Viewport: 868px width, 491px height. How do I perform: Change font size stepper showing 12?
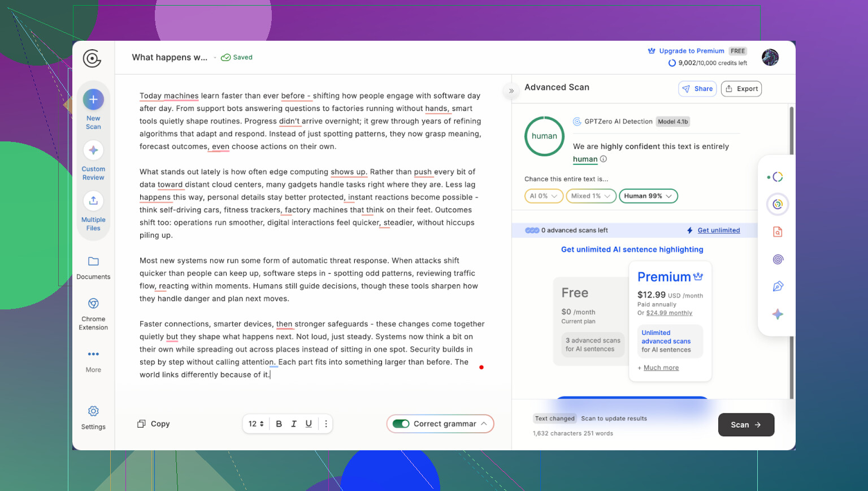(x=256, y=424)
